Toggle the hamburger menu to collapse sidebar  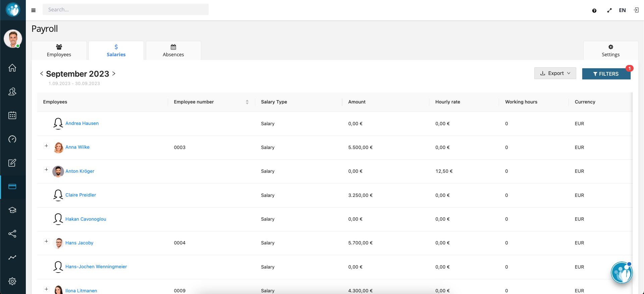click(x=34, y=10)
